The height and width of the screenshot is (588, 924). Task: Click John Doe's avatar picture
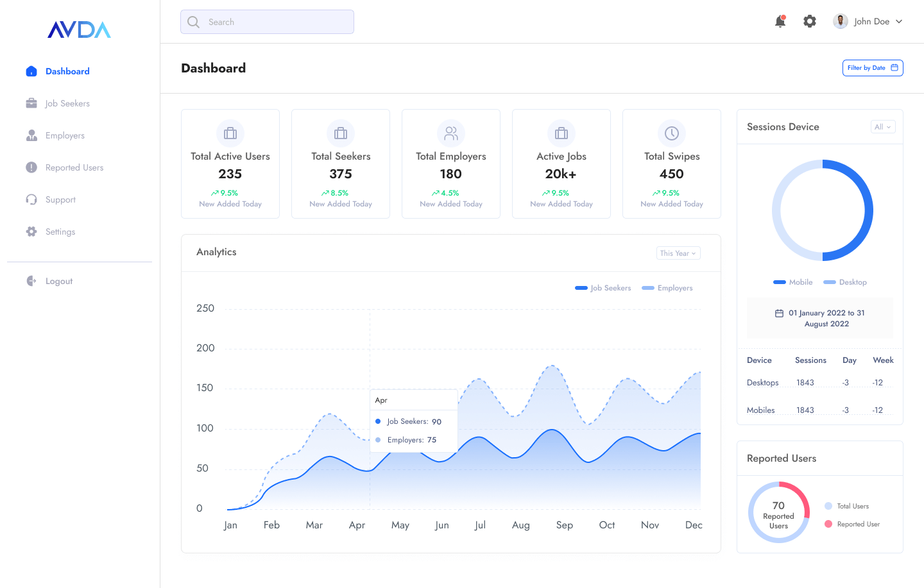pyautogui.click(x=841, y=21)
